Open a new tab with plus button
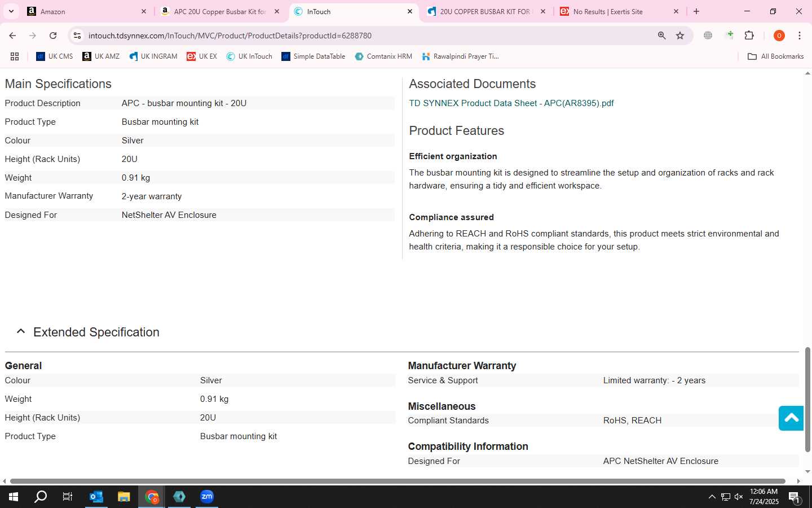812x508 pixels. pos(696,11)
